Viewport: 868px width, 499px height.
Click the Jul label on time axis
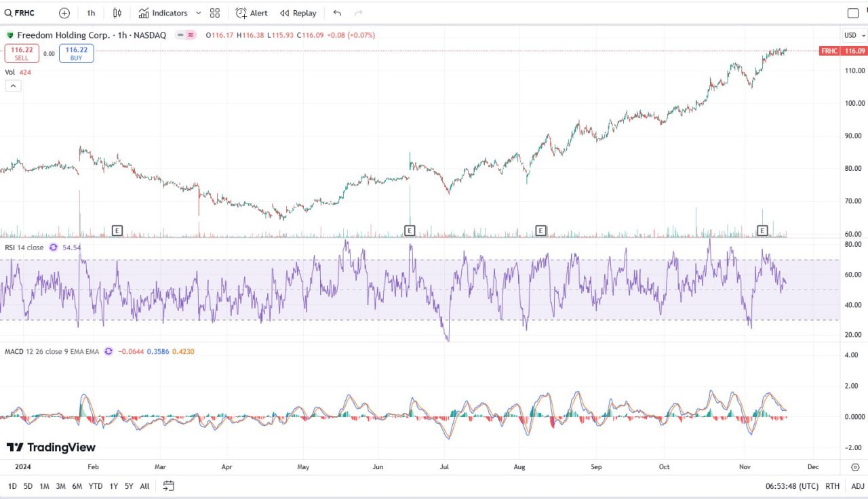[445, 467]
